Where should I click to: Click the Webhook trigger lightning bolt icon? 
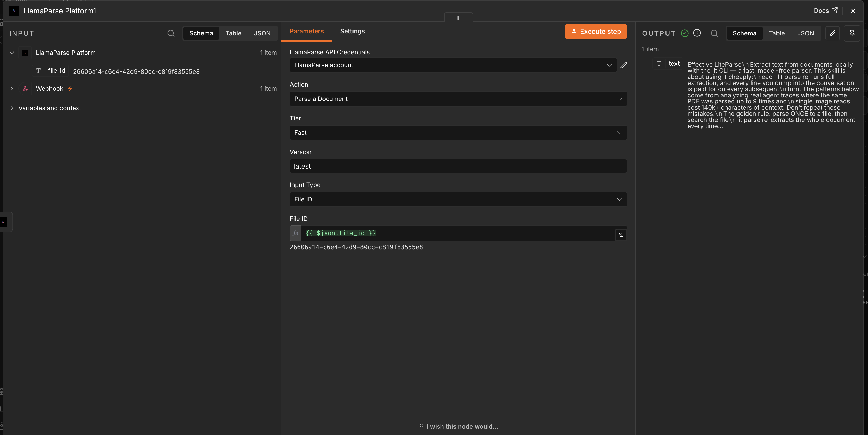[70, 89]
